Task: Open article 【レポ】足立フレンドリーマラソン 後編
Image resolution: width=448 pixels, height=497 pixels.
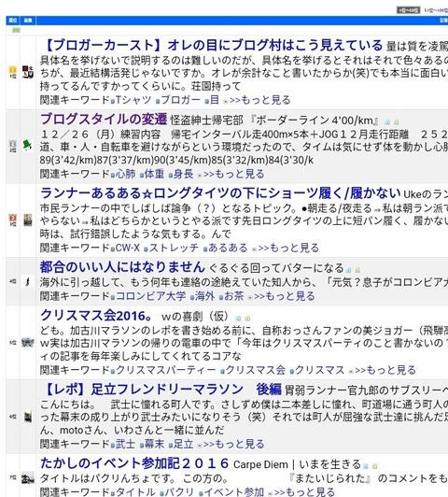Action: 161,389
